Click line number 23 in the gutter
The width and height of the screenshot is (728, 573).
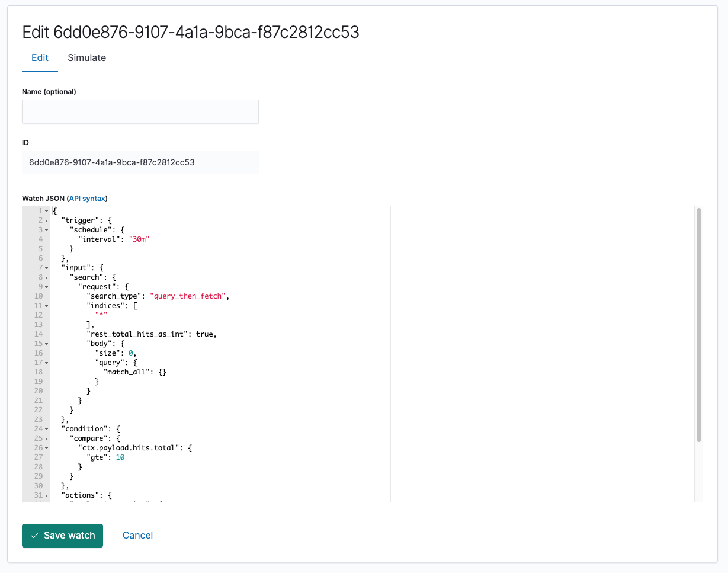pos(39,420)
